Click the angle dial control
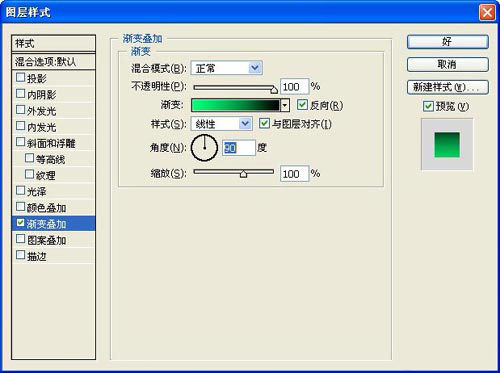This screenshot has height=373, width=500. [204, 148]
